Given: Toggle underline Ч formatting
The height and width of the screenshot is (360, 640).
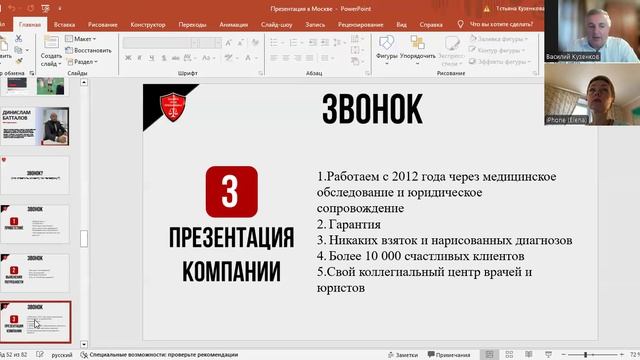Looking at the screenshot, I should tap(151, 58).
